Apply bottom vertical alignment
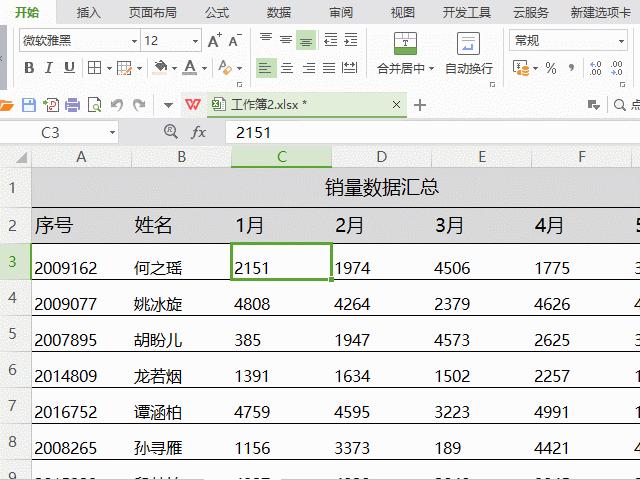 tap(306, 40)
